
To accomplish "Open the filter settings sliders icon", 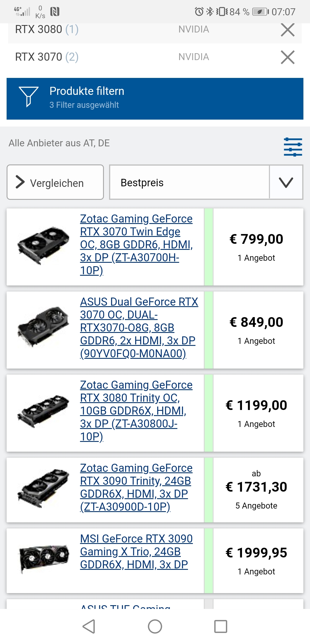I will (x=292, y=147).
